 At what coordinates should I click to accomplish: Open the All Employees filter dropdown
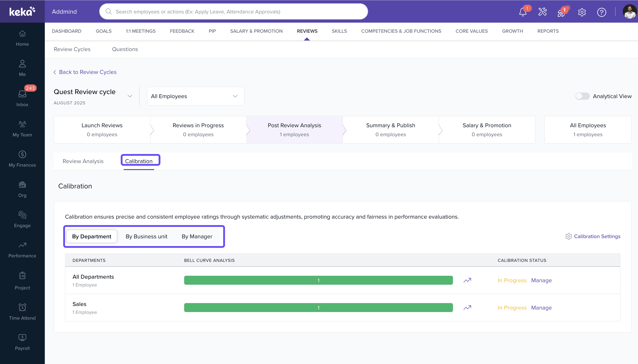[x=195, y=96]
